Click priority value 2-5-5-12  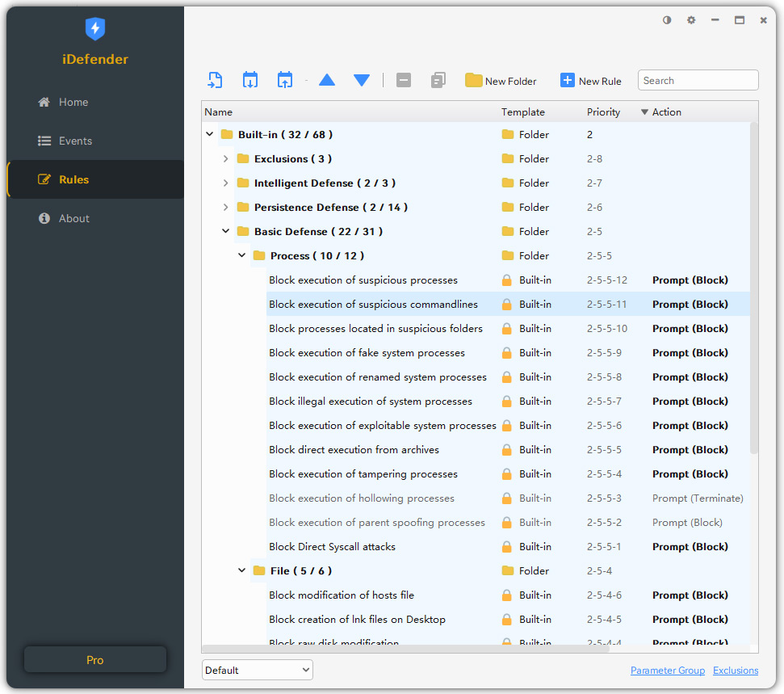(606, 280)
